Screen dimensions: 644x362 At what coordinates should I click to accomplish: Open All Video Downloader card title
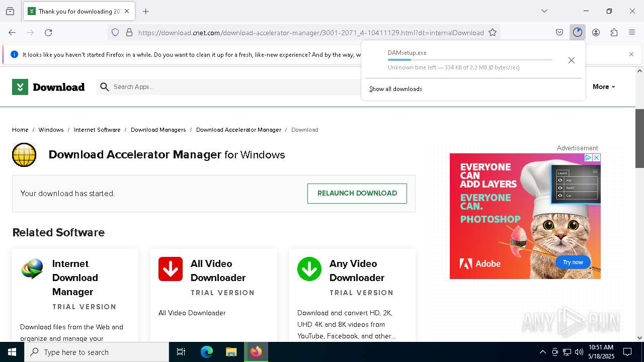pyautogui.click(x=218, y=270)
